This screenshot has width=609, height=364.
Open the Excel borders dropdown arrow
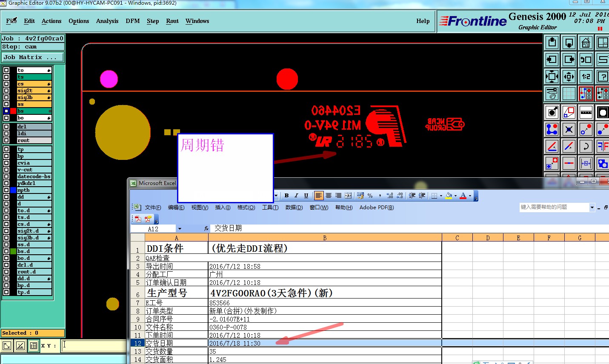pos(441,196)
